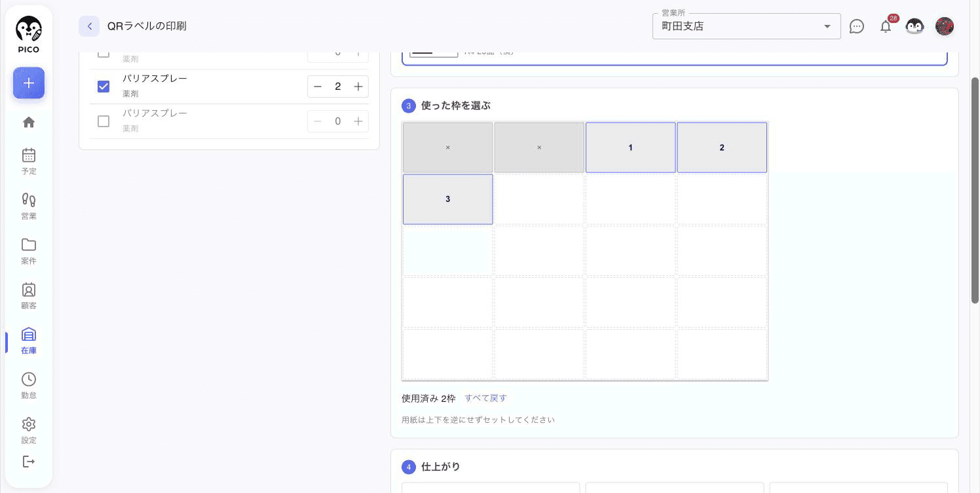Viewport: 980px width, 493px height.
Task: Open 在庫 inventory in sidebar
Action: coord(29,341)
